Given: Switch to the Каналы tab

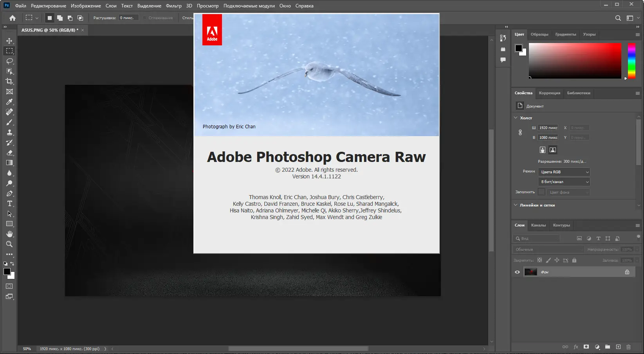Looking at the screenshot, I should (x=538, y=225).
